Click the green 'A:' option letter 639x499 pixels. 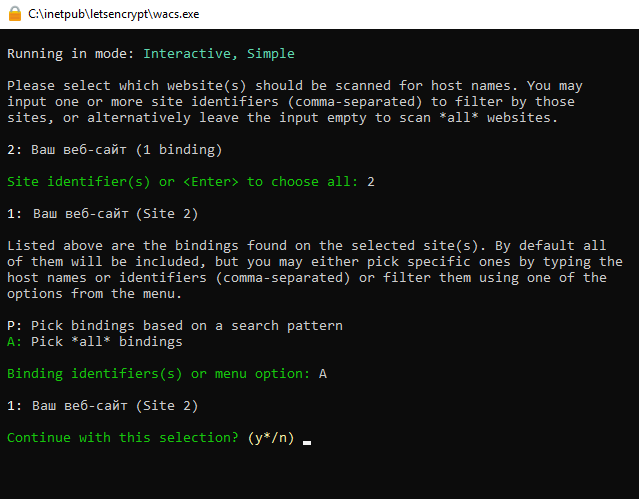tap(14, 342)
